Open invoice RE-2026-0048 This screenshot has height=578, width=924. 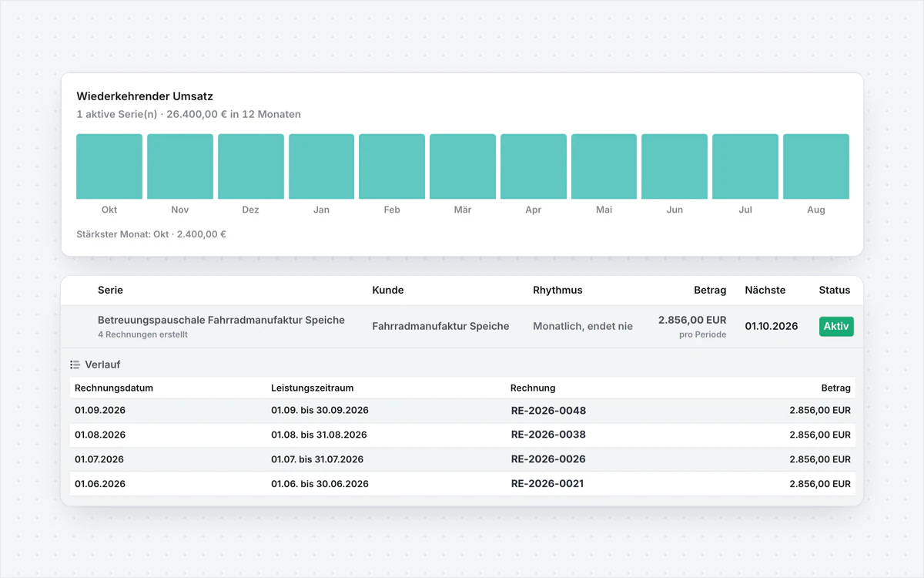[548, 411]
